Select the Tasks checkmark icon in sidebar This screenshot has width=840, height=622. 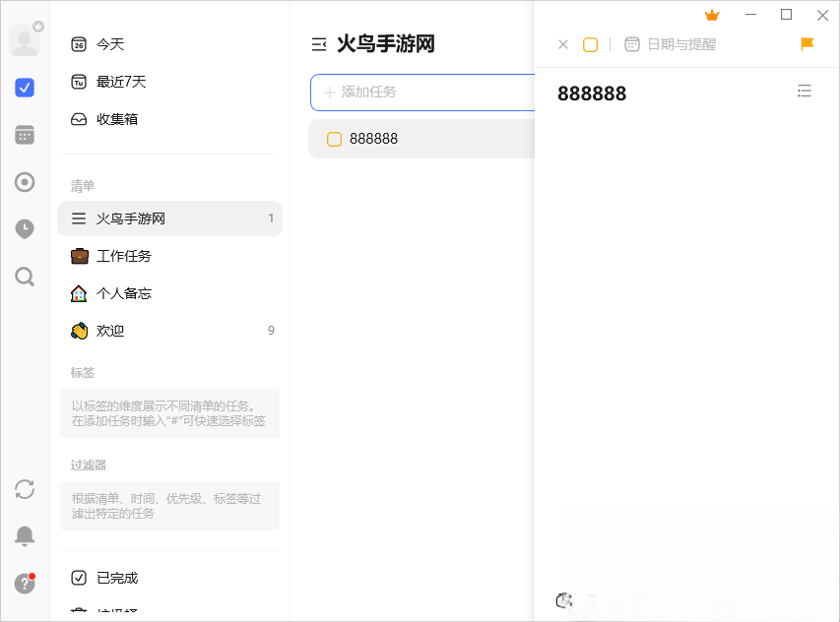coord(25,88)
